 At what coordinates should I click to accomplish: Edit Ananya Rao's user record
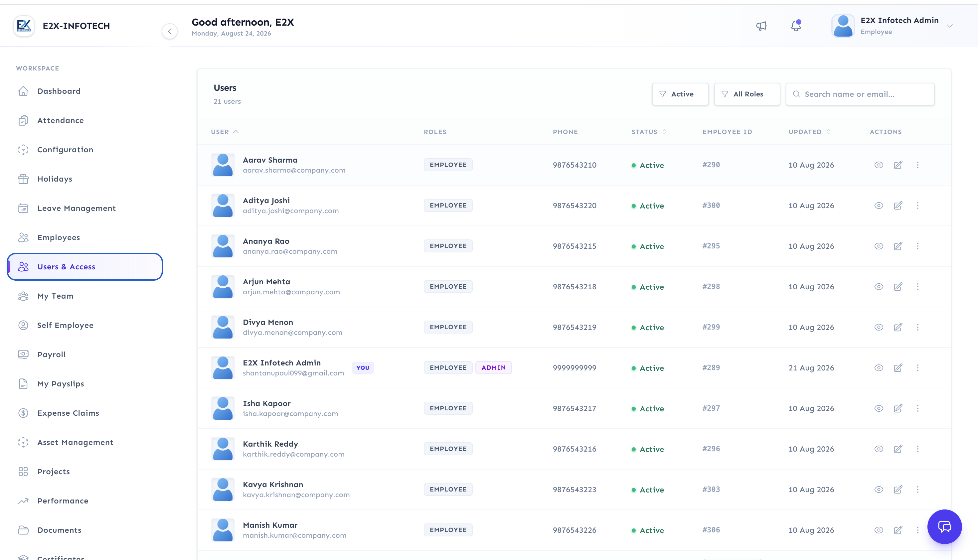[898, 246]
